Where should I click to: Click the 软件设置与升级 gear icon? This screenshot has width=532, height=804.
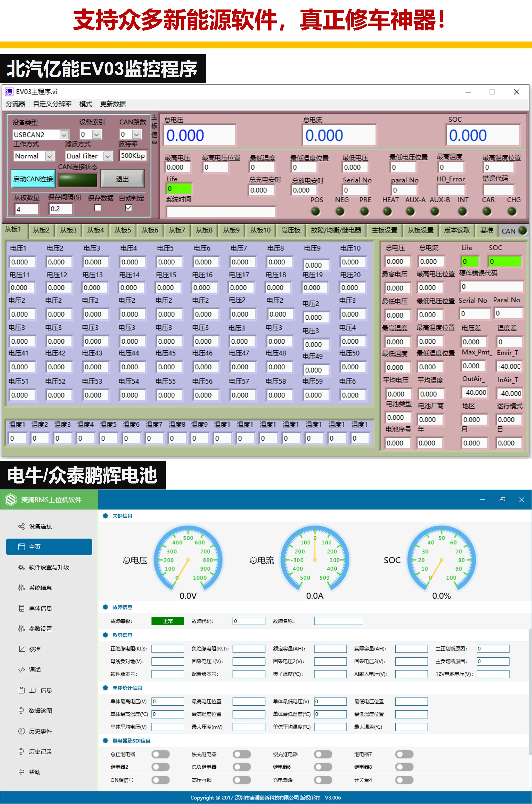point(21,567)
